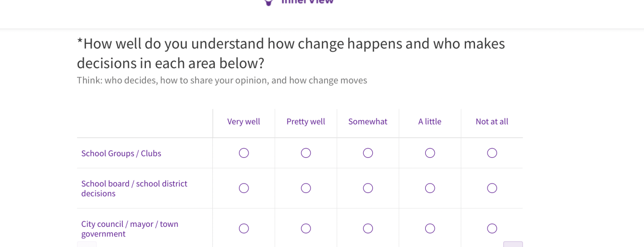Choose 'Pretty well' for School board decisions
This screenshot has height=247, width=644.
click(x=306, y=189)
